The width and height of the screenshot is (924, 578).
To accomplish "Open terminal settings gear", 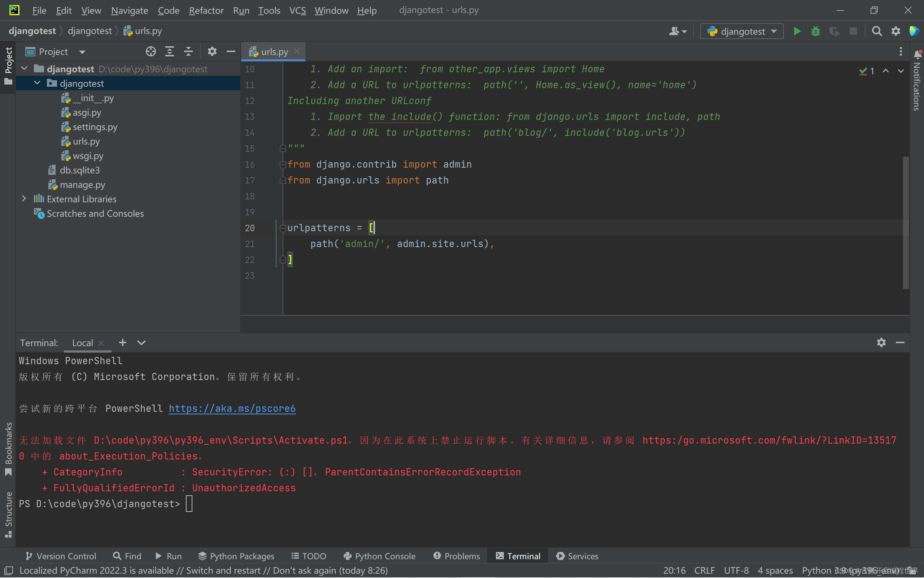I will [881, 342].
